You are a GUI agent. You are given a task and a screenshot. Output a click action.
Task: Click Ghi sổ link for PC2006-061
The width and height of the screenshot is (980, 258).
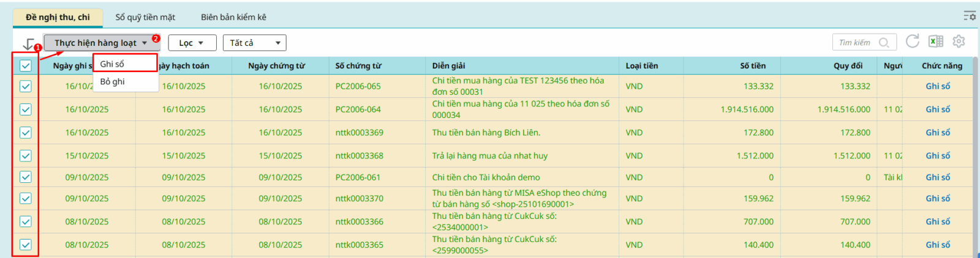[938, 177]
